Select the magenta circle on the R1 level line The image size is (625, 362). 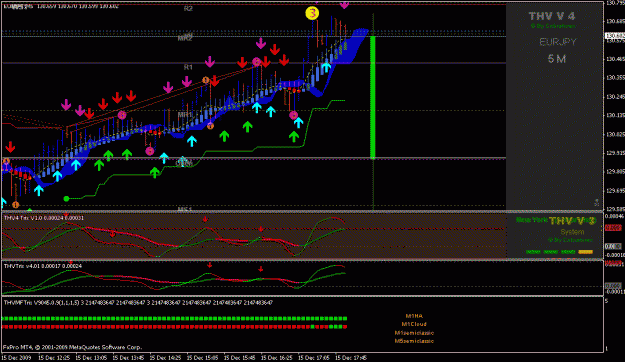pyautogui.click(x=257, y=62)
